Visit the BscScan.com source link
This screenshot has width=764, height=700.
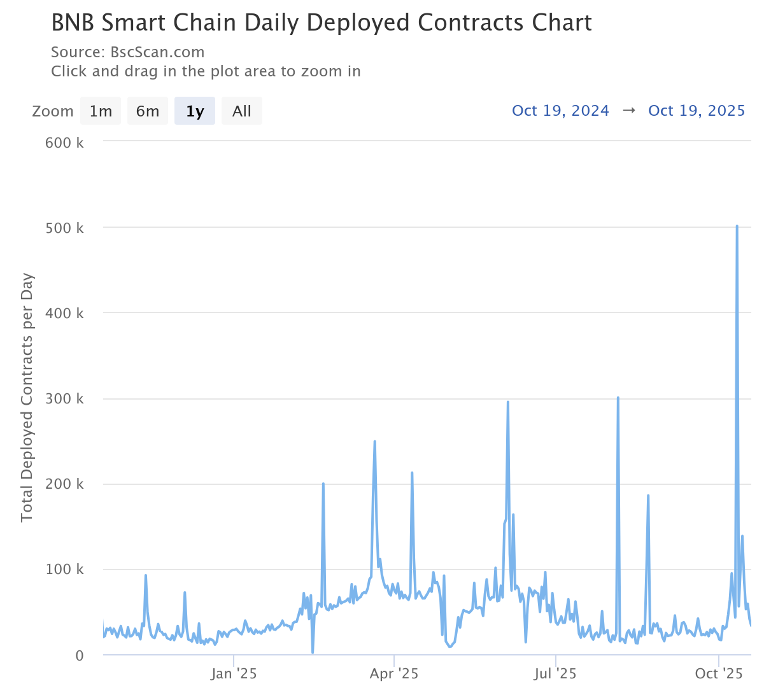tap(157, 52)
